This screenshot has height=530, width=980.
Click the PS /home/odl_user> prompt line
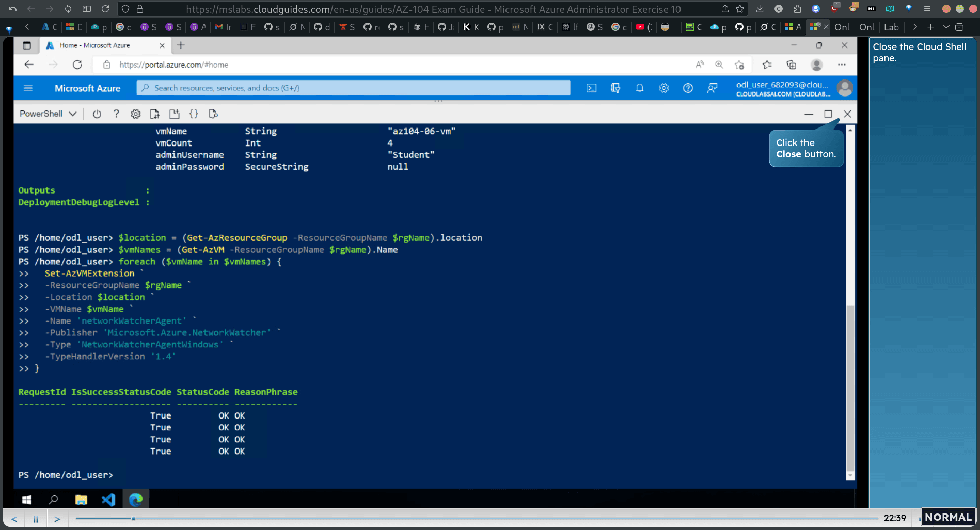[x=66, y=475]
